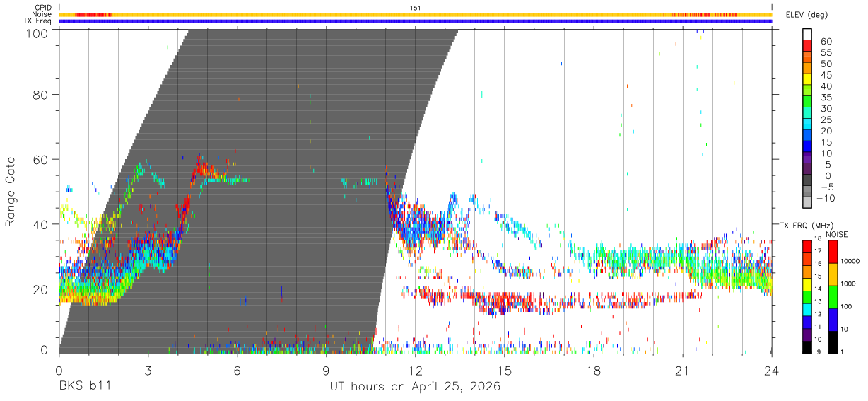Viewport: 868px width, 401px height.
Task: Click the y-axis tick label "20"
Action: pyautogui.click(x=40, y=289)
